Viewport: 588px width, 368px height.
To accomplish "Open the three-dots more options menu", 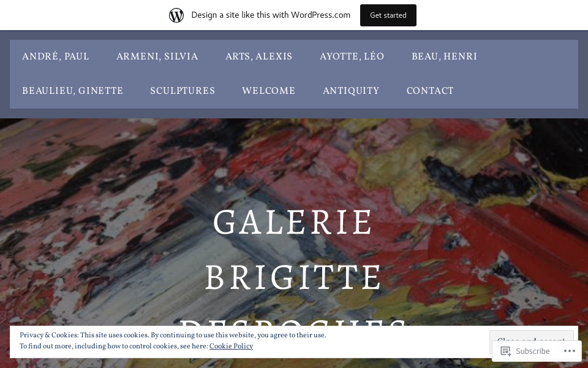I will point(569,351).
